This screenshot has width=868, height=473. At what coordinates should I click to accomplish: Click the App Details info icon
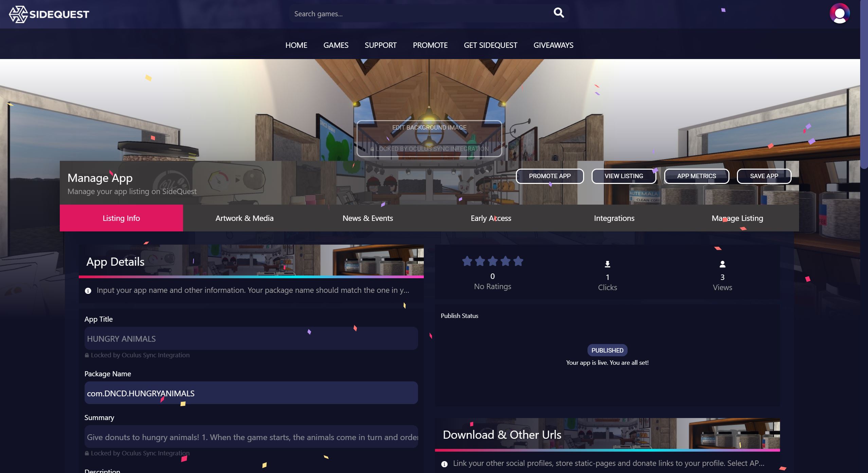(88, 291)
